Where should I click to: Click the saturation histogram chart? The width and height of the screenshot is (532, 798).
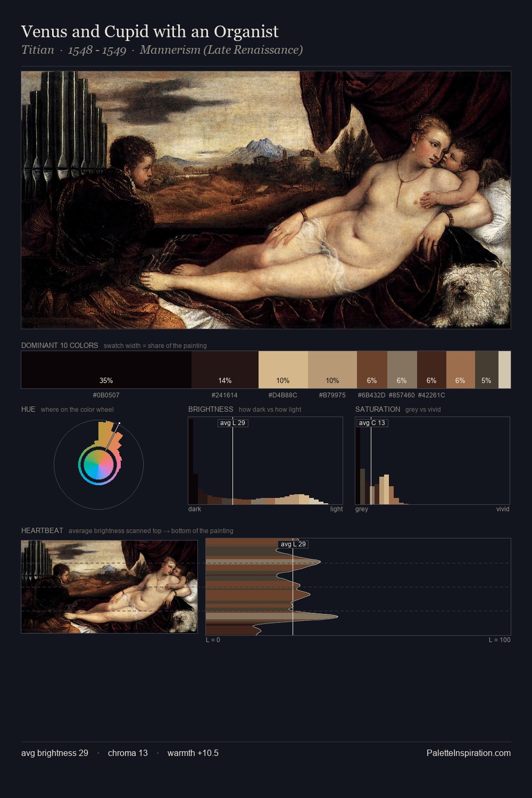[x=433, y=461]
